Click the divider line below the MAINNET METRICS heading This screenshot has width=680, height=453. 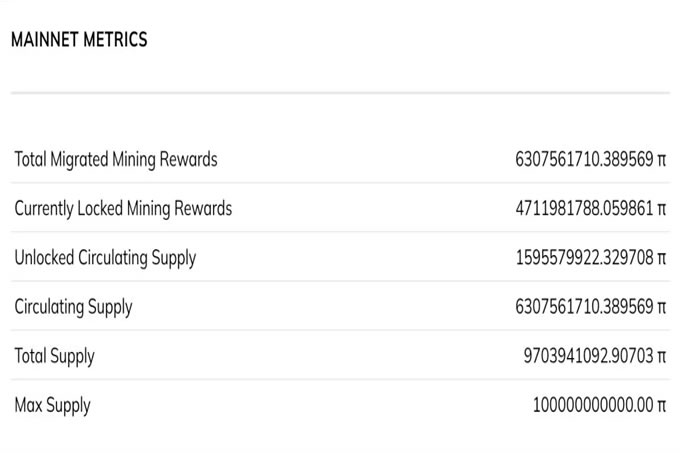340,94
